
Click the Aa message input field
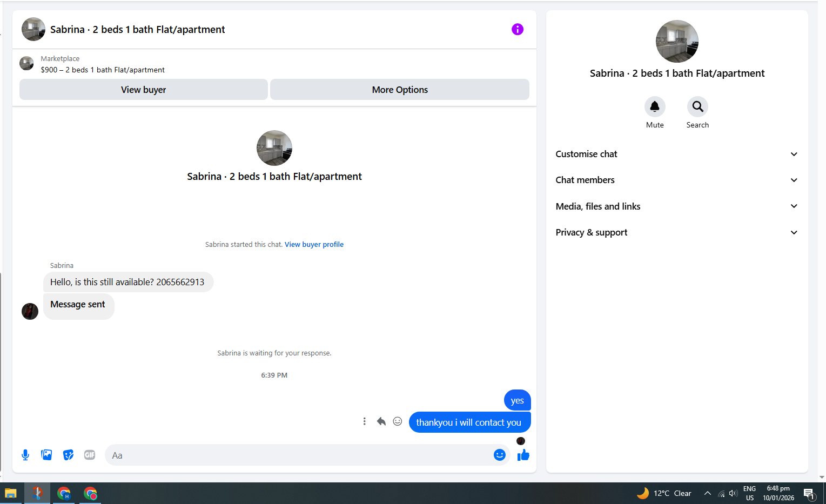pos(300,455)
